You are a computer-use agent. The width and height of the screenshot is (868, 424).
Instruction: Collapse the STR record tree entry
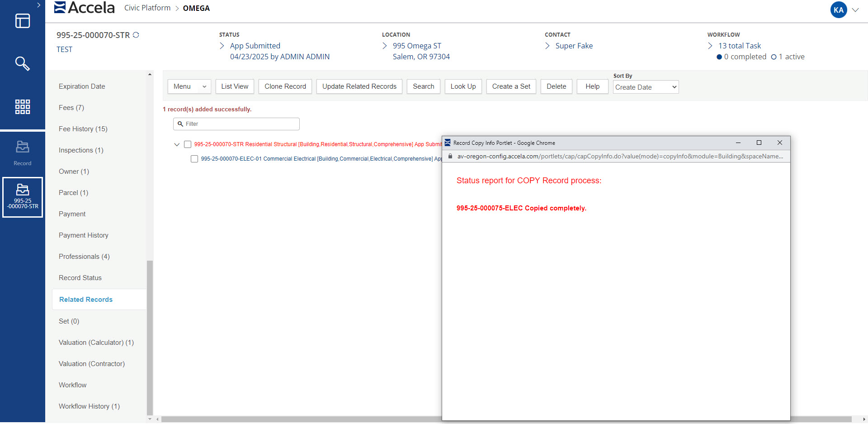pyautogui.click(x=177, y=144)
